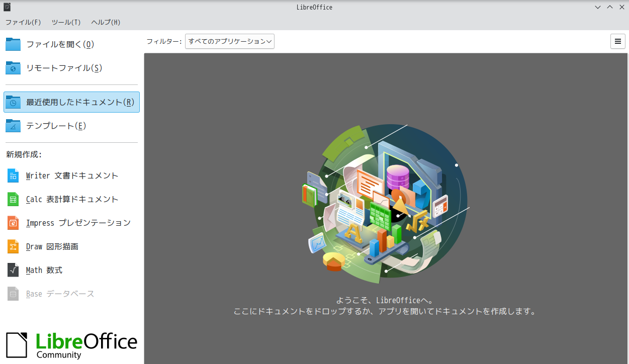
Task: Click the Math formula icon
Action: click(13, 270)
